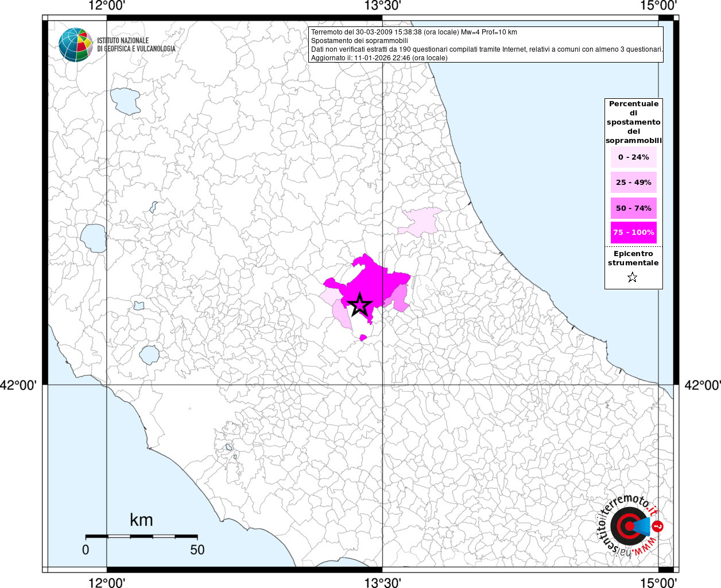Click the bottom 13°30' longitude label
The width and height of the screenshot is (721, 588).
point(382,582)
